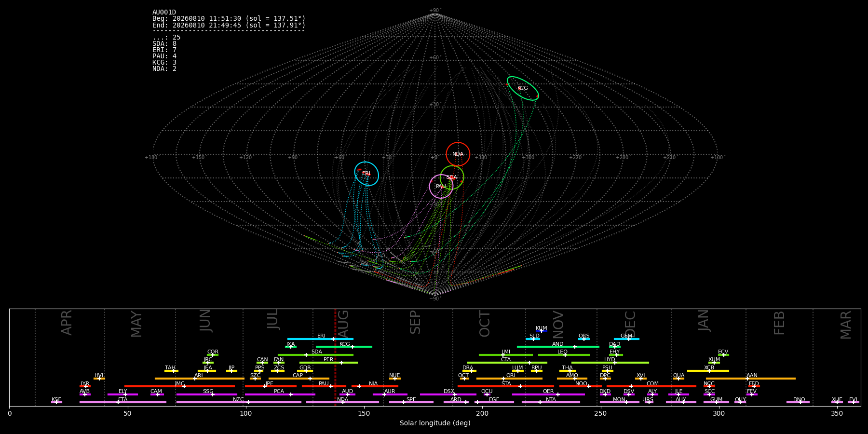
Task: Select the SDA: 8 count line
Action: click(164, 44)
